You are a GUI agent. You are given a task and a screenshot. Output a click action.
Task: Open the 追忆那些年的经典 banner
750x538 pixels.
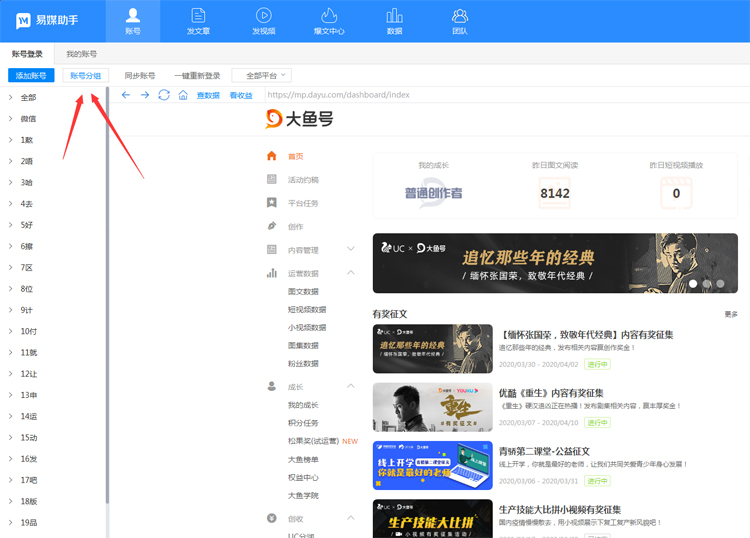click(x=555, y=263)
